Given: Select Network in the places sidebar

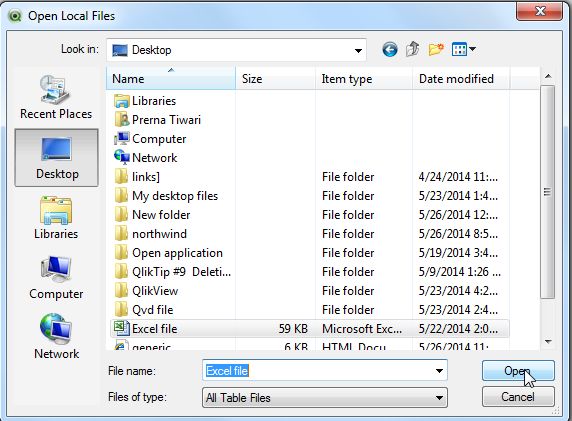Looking at the screenshot, I should click(x=56, y=337).
